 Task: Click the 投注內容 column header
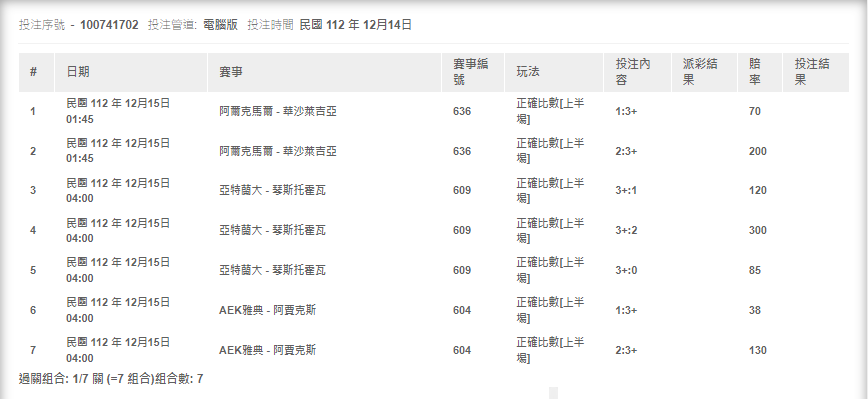click(x=637, y=72)
